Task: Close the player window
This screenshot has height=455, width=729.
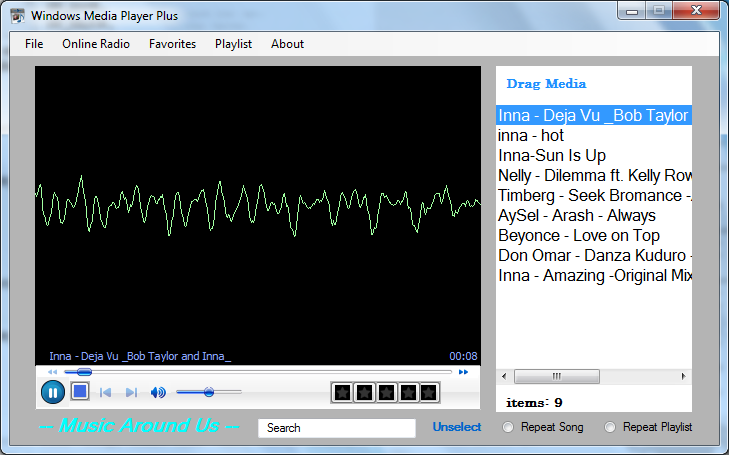Action: click(x=696, y=11)
